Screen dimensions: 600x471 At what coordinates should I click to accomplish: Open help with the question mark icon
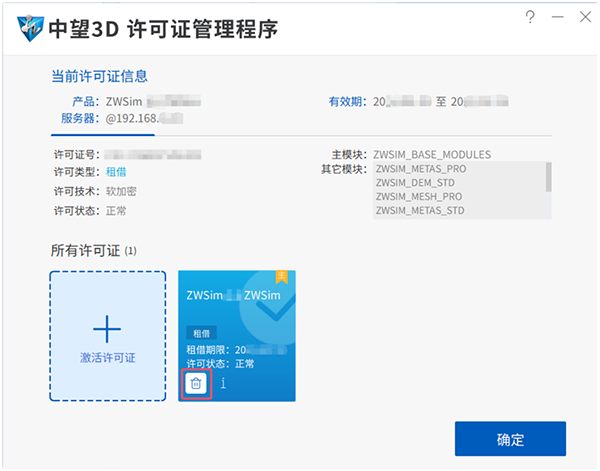pyautogui.click(x=530, y=17)
